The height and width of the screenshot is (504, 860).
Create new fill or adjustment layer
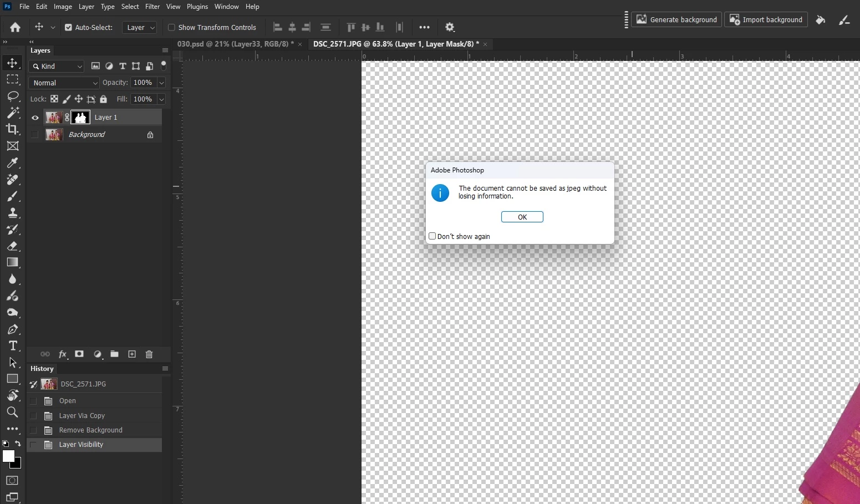[98, 354]
